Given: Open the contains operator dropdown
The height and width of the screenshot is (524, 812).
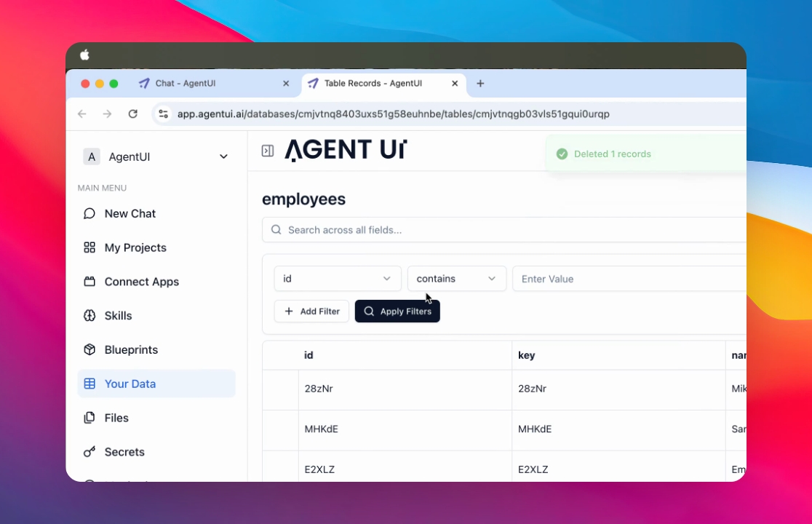Looking at the screenshot, I should click(457, 279).
